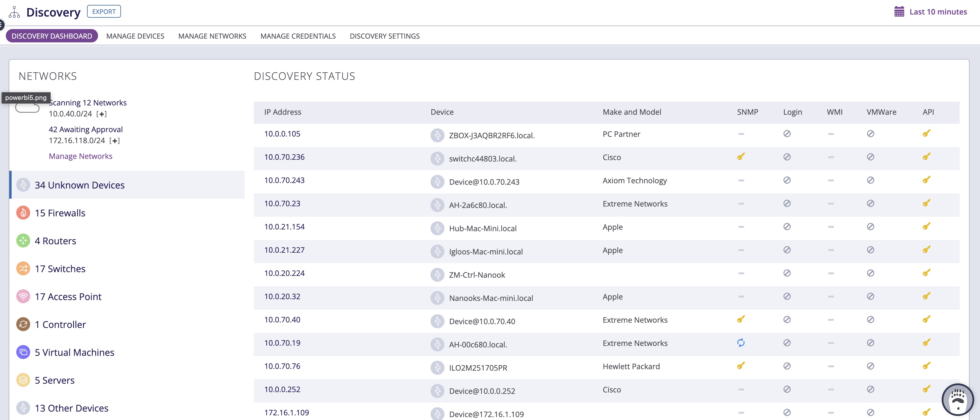This screenshot has width=980, height=420.
Task: Click the blue SNMP retry icon for AH-00c680.local
Action: tap(741, 343)
